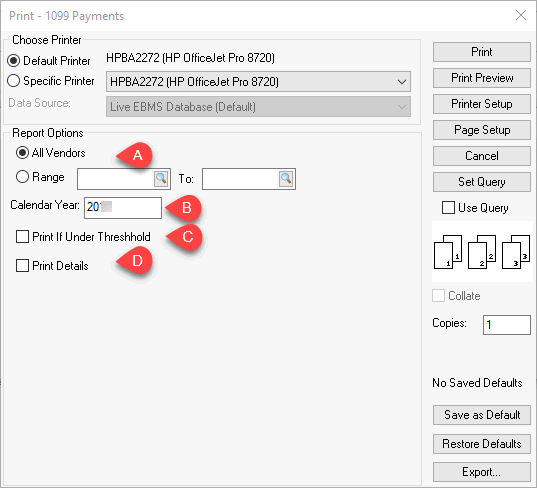Choose the Specific Printer radio button

pyautogui.click(x=13, y=81)
